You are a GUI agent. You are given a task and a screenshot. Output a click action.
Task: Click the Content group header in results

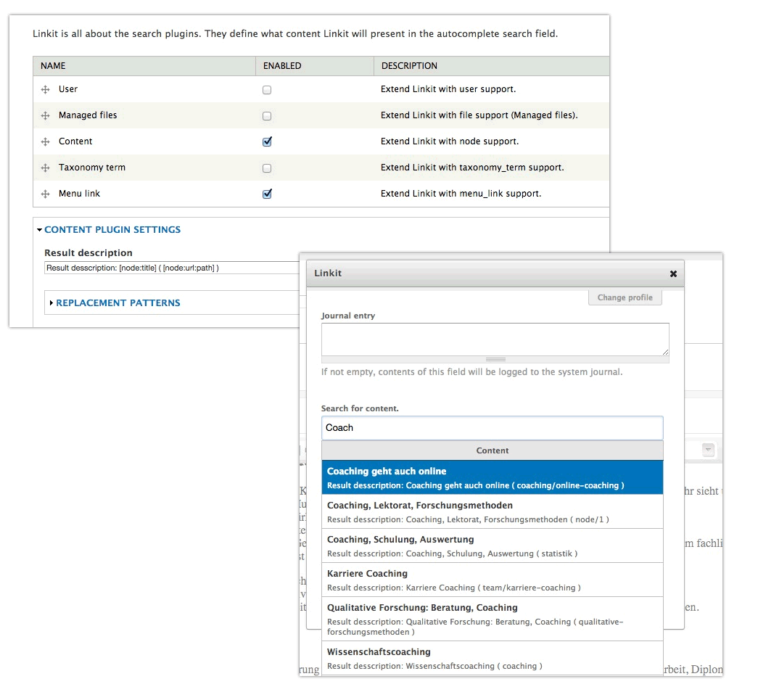(492, 450)
